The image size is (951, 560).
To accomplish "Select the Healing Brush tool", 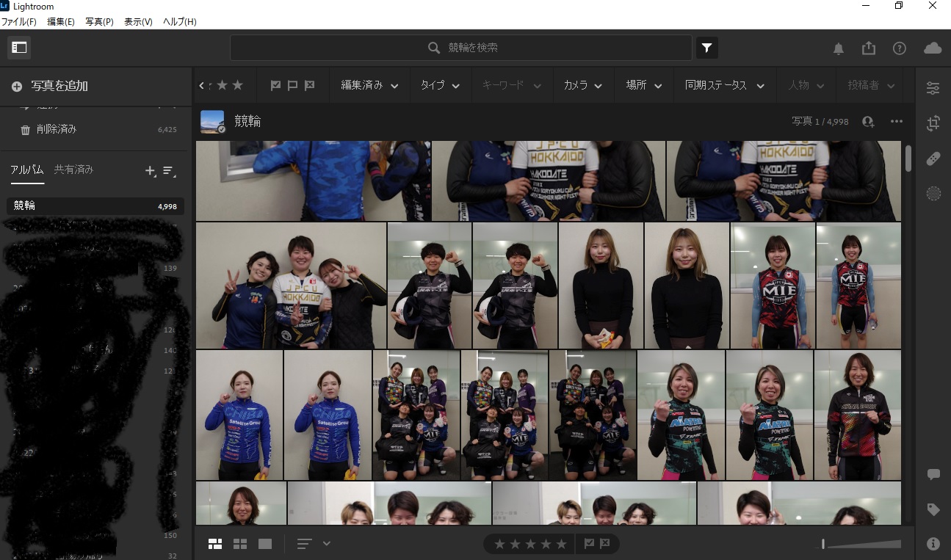I will click(x=933, y=159).
